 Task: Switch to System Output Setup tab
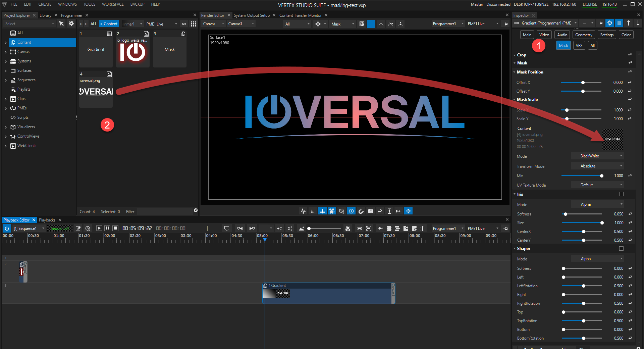[252, 15]
